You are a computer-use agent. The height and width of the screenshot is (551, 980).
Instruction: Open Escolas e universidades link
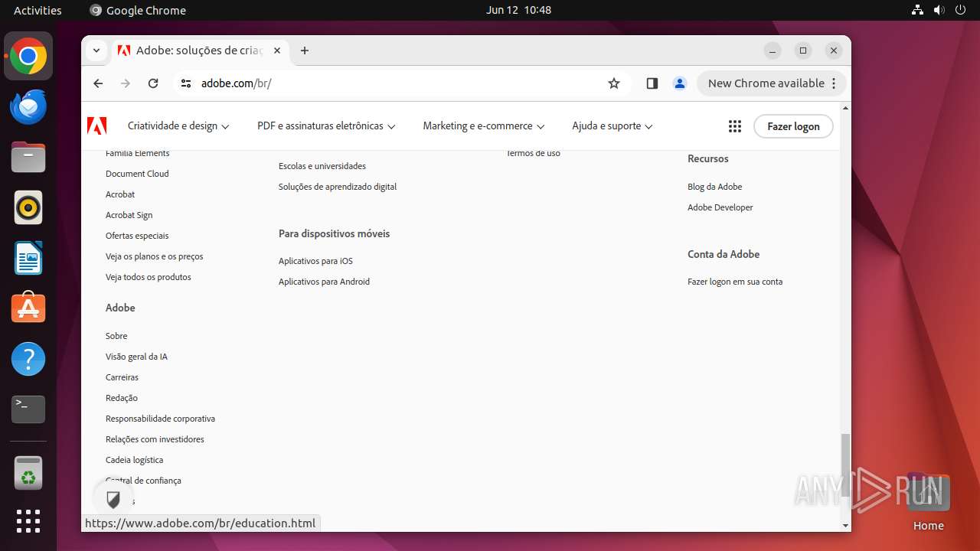322,166
